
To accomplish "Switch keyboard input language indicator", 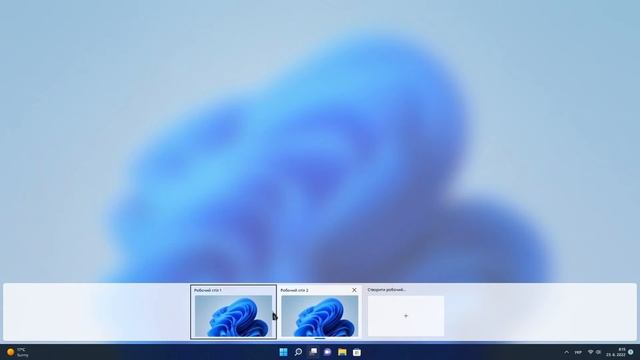I will [x=578, y=352].
